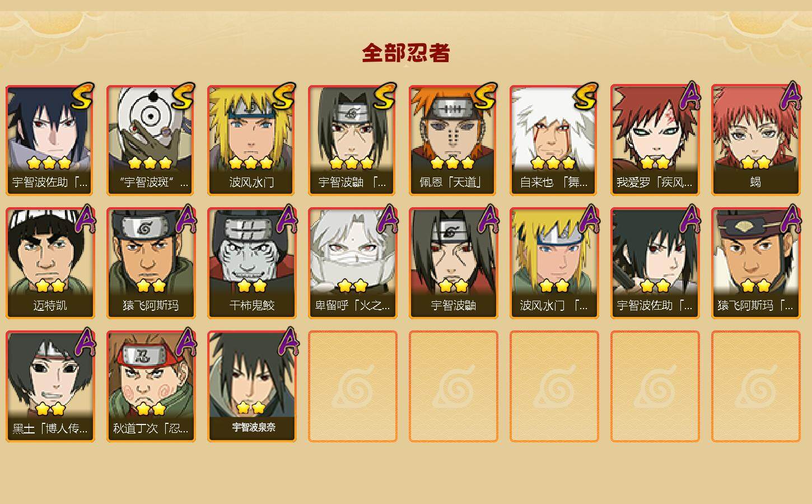Click the 干柿鬼鲛 character card
This screenshot has width=812, height=504.
(251, 263)
